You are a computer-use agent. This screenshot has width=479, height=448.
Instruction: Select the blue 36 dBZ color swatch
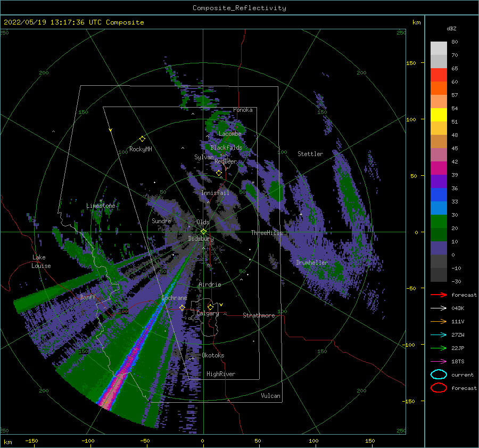pyautogui.click(x=439, y=194)
